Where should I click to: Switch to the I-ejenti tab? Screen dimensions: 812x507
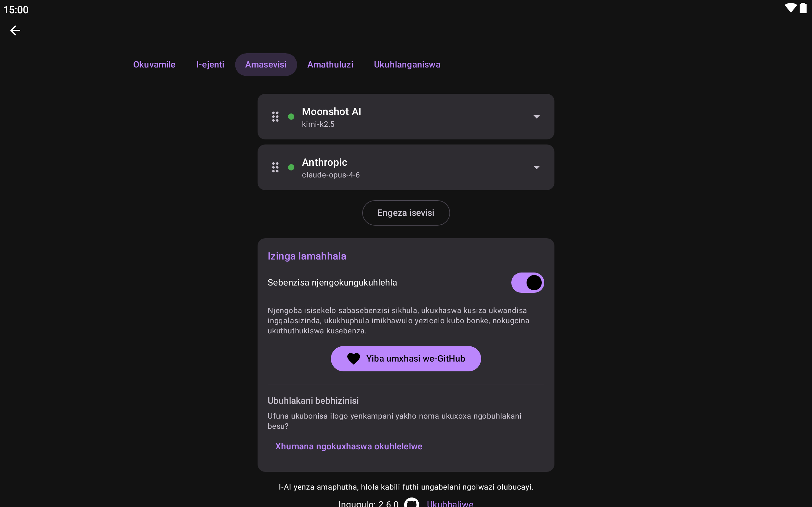(210, 64)
